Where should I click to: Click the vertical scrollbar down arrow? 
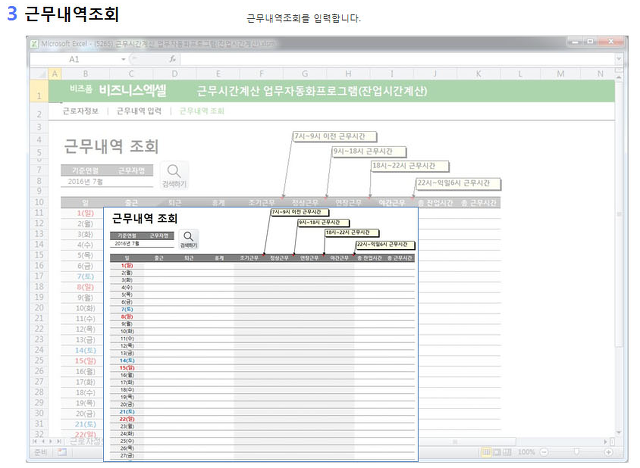tap(619, 432)
